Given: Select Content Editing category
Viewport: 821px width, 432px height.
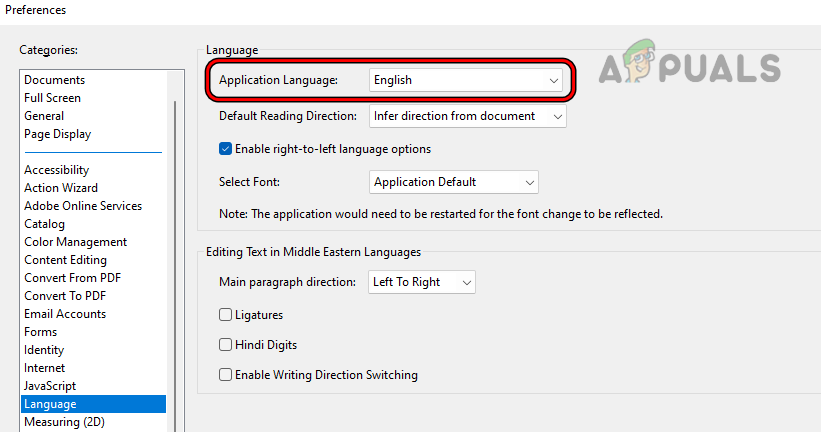Looking at the screenshot, I should click(x=65, y=260).
